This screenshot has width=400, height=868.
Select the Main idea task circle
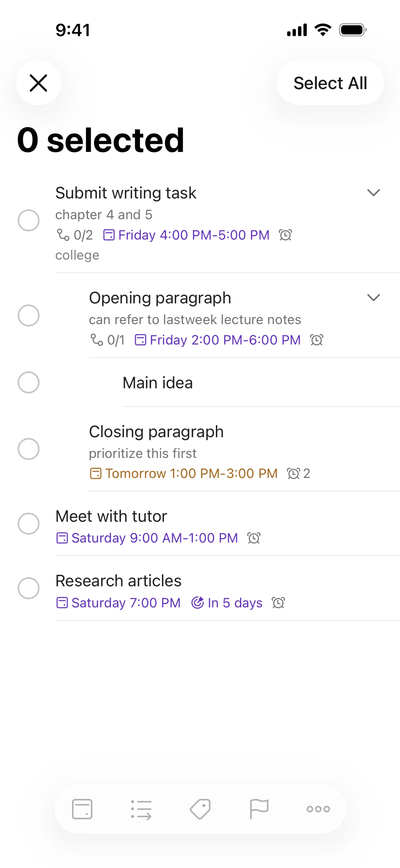click(x=29, y=382)
